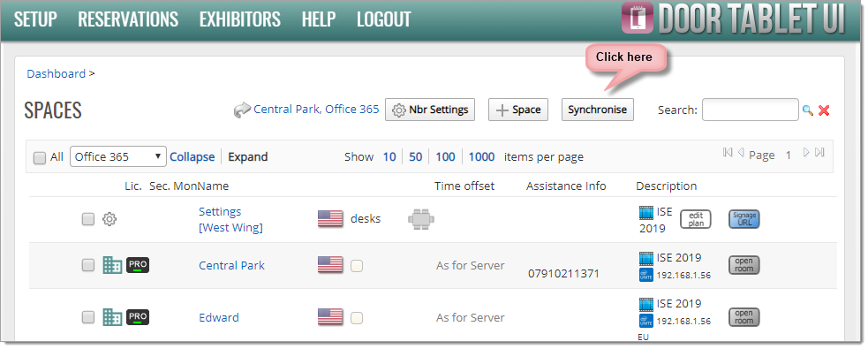Click the search magnifier icon
The width and height of the screenshot is (868, 349).
click(808, 110)
